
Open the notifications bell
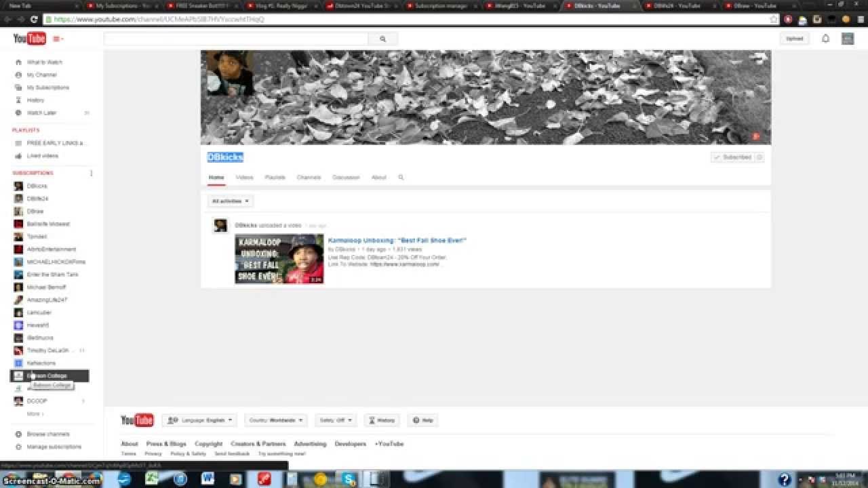[x=825, y=39]
